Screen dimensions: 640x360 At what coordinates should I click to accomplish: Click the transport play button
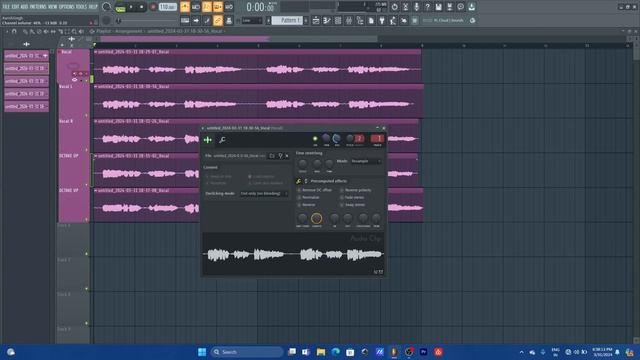(131, 7)
